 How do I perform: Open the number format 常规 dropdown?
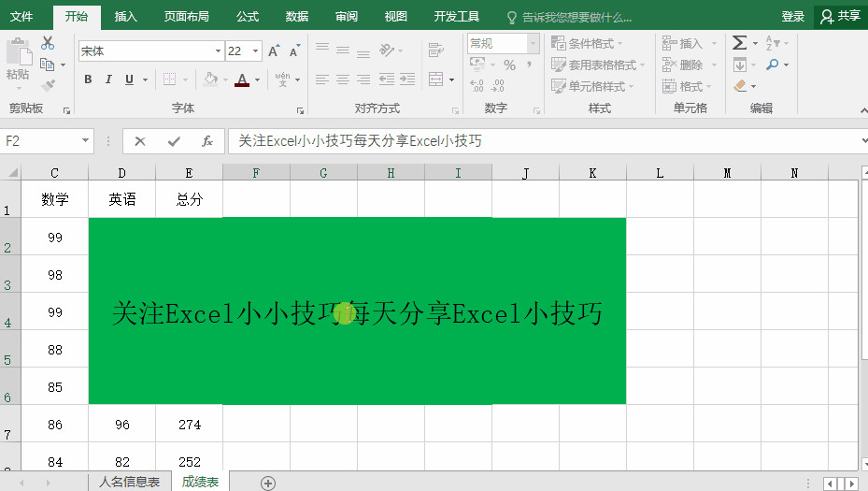point(534,43)
